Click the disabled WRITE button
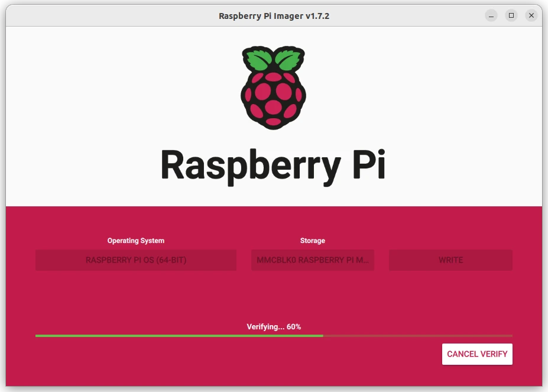Image resolution: width=548 pixels, height=392 pixels. tap(450, 260)
